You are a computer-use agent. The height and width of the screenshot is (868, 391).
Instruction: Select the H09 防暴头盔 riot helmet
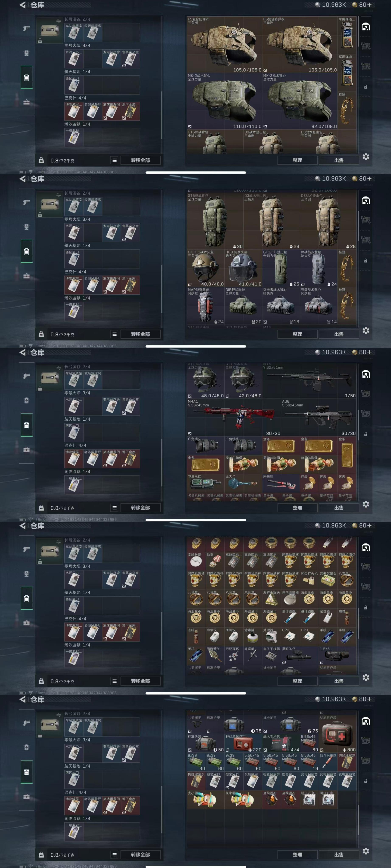coord(243,268)
